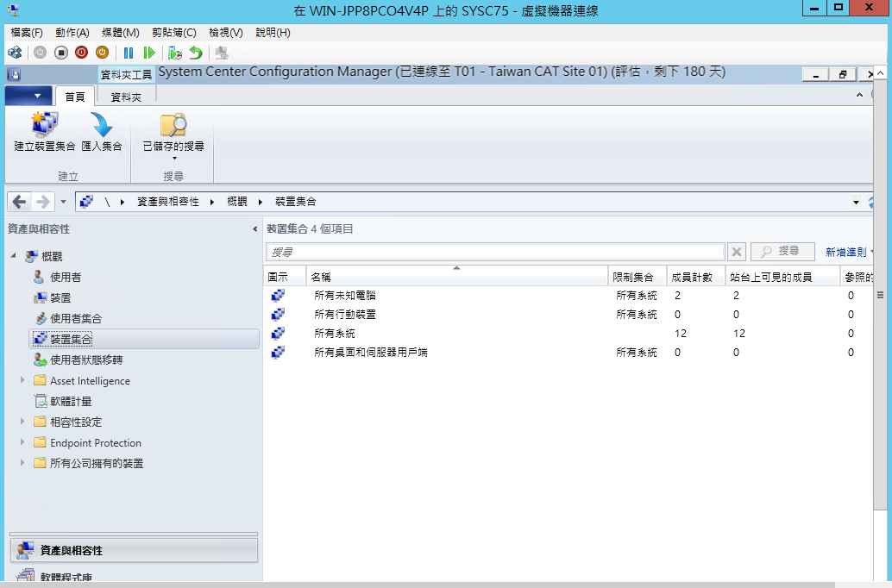Click the 資產與相容性 workspace button
This screenshot has width=892, height=588.
(x=134, y=550)
